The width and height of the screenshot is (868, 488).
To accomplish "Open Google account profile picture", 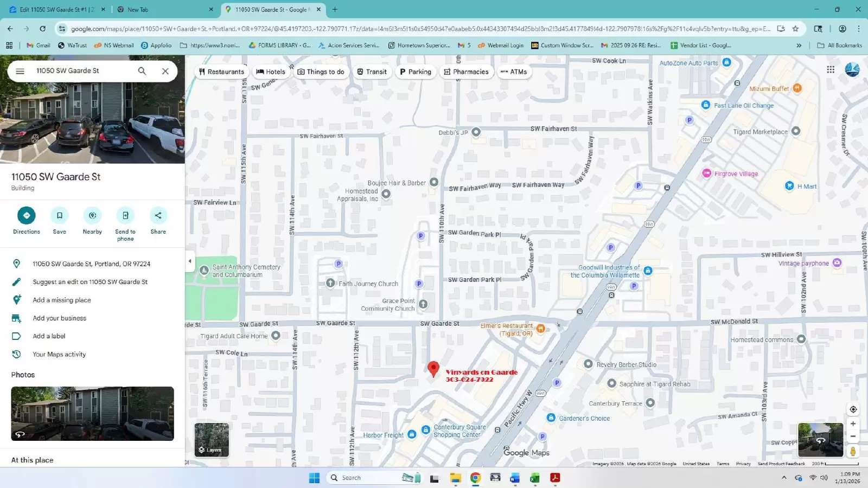I will [x=852, y=69].
